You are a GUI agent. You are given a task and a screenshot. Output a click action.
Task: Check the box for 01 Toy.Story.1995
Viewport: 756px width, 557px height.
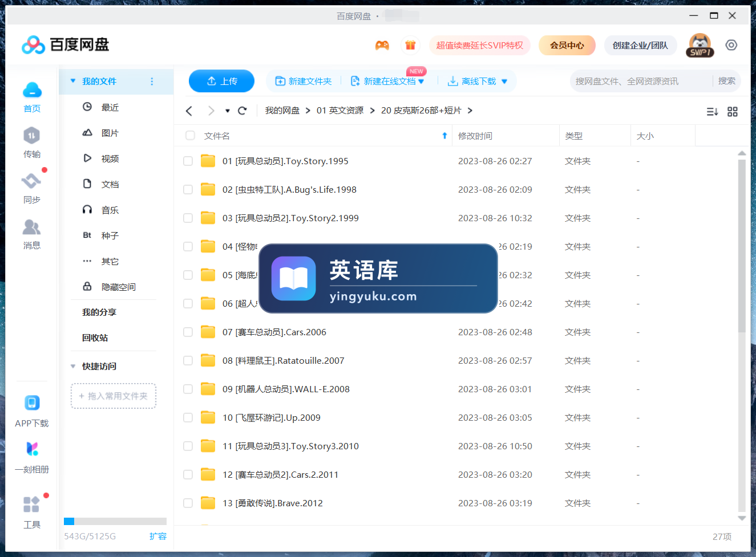(188, 161)
